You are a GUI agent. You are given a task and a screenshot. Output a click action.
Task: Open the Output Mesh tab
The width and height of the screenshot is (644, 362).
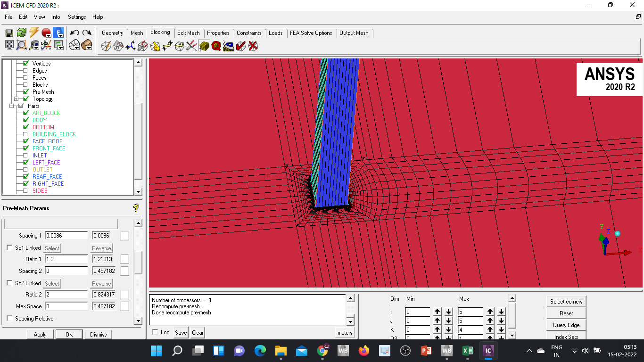(354, 33)
